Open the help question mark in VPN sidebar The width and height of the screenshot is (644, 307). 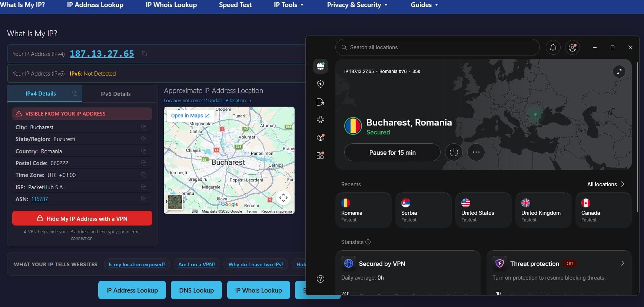point(321,279)
